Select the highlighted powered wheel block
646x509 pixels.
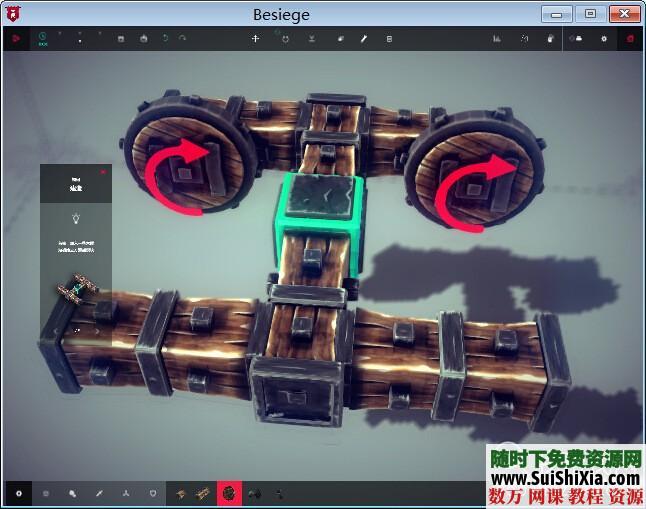(229, 493)
